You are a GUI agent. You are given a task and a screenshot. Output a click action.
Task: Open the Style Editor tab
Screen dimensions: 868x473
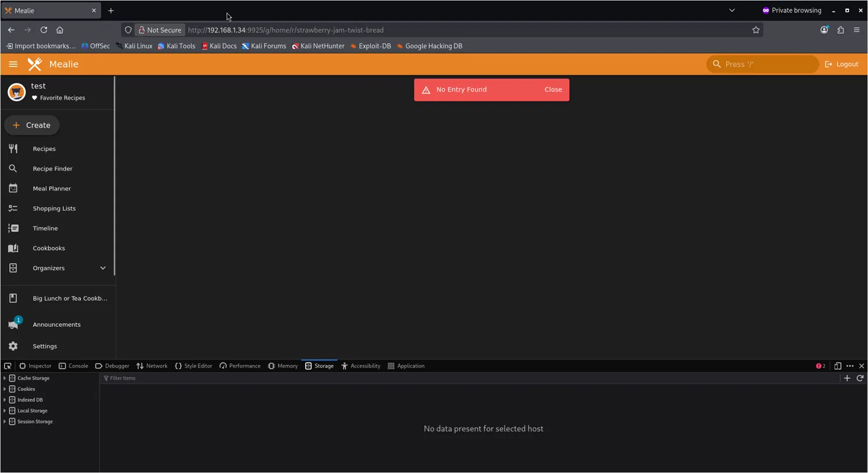(193, 366)
